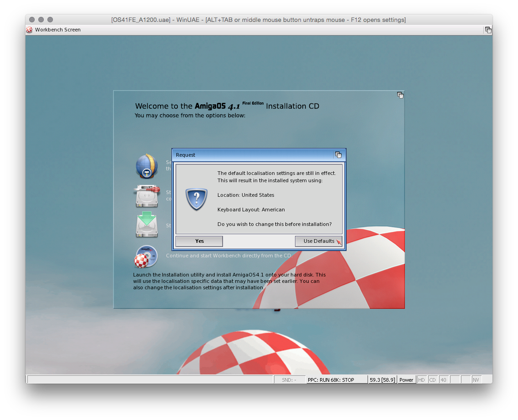Click the HD activity indicator
The width and height of the screenshot is (518, 420).
point(421,380)
